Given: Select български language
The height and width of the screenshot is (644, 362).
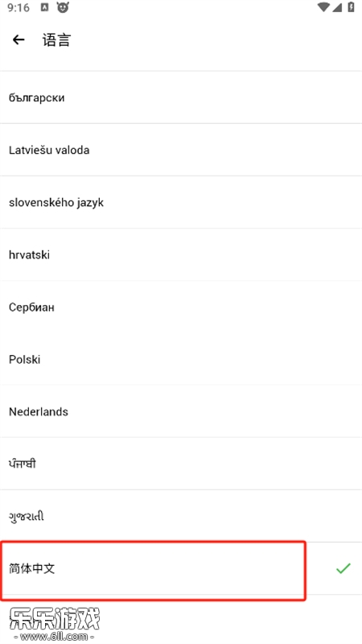Looking at the screenshot, I should pos(181,97).
